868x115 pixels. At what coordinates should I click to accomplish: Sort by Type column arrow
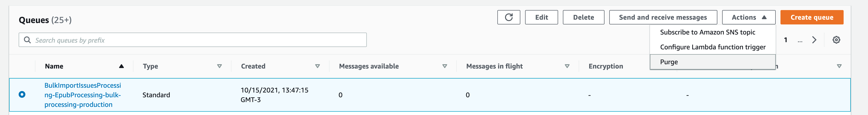pyautogui.click(x=219, y=66)
